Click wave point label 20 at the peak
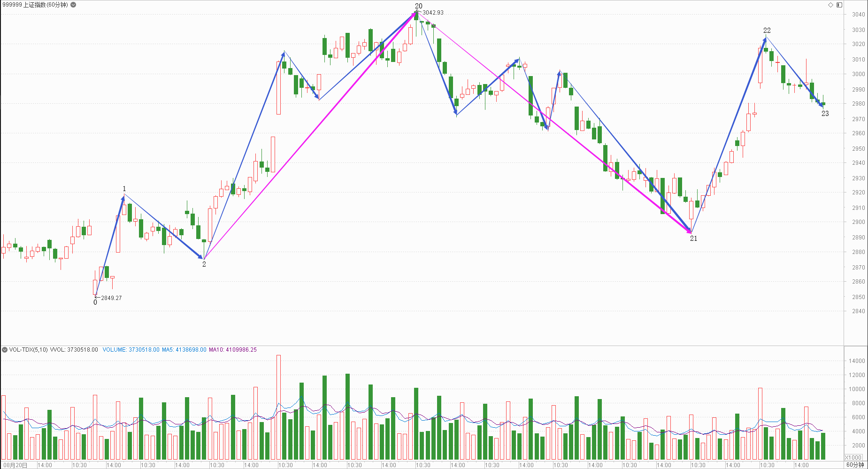 [419, 6]
